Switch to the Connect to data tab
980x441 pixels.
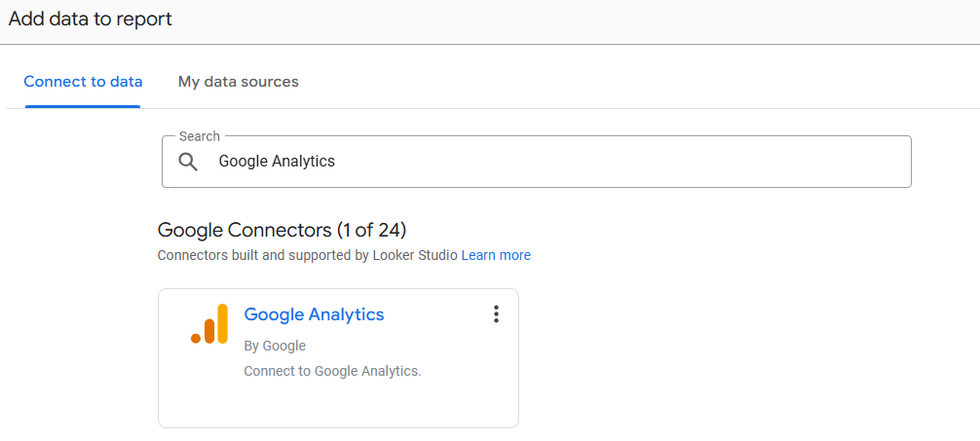pyautogui.click(x=83, y=82)
